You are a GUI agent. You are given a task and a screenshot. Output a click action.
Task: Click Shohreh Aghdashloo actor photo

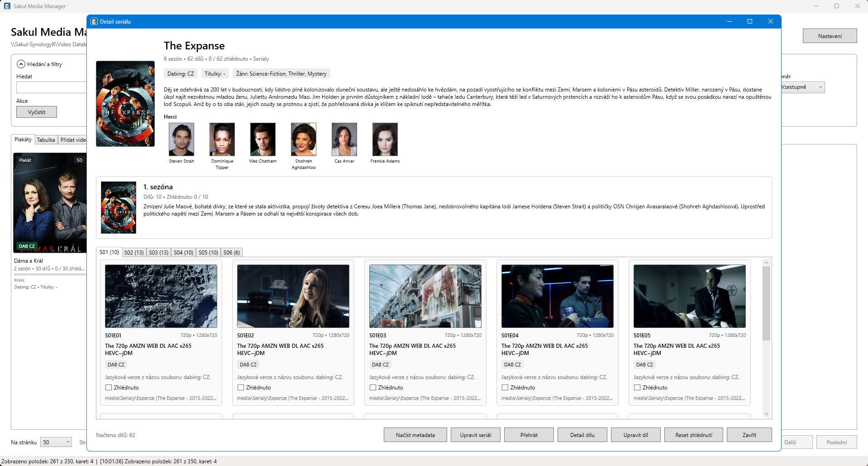click(x=304, y=139)
